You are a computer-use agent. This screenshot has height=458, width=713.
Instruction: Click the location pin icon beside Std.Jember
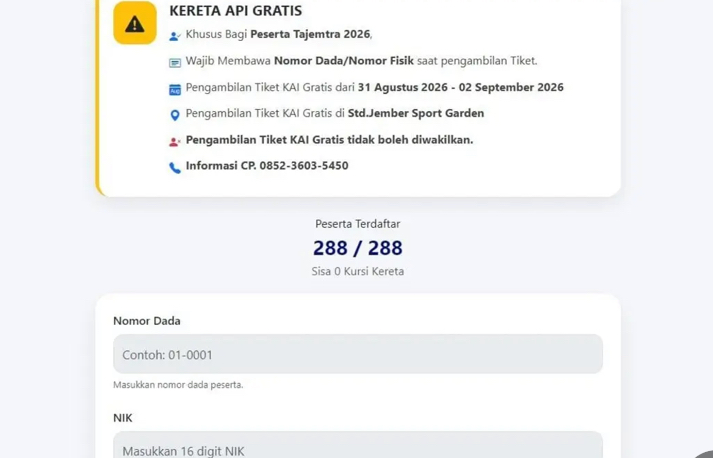[x=175, y=115]
